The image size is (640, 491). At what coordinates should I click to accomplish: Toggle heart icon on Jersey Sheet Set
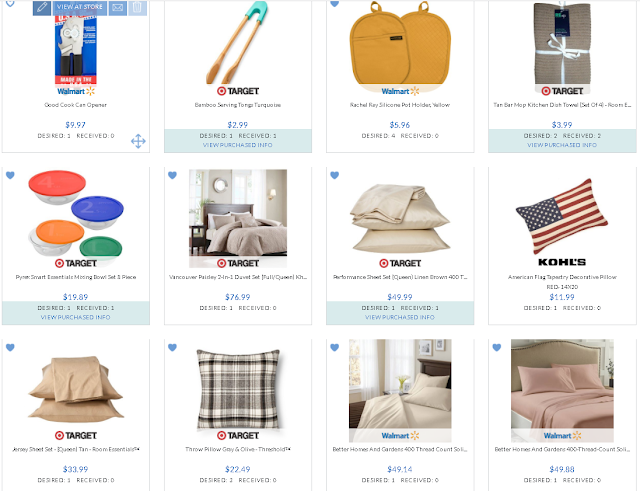[10, 347]
